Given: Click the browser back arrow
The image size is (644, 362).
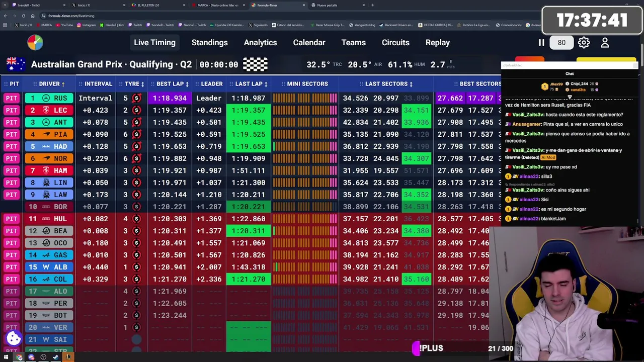Looking at the screenshot, I should (x=6, y=16).
